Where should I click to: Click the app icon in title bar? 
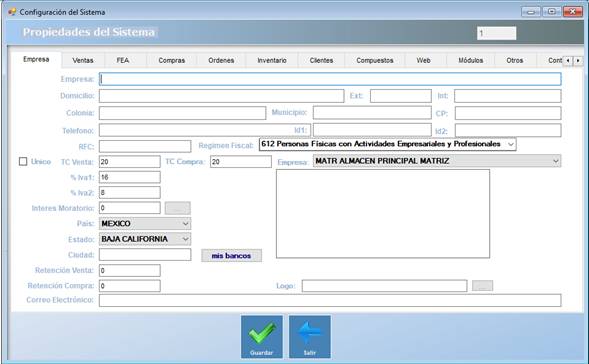click(12, 12)
